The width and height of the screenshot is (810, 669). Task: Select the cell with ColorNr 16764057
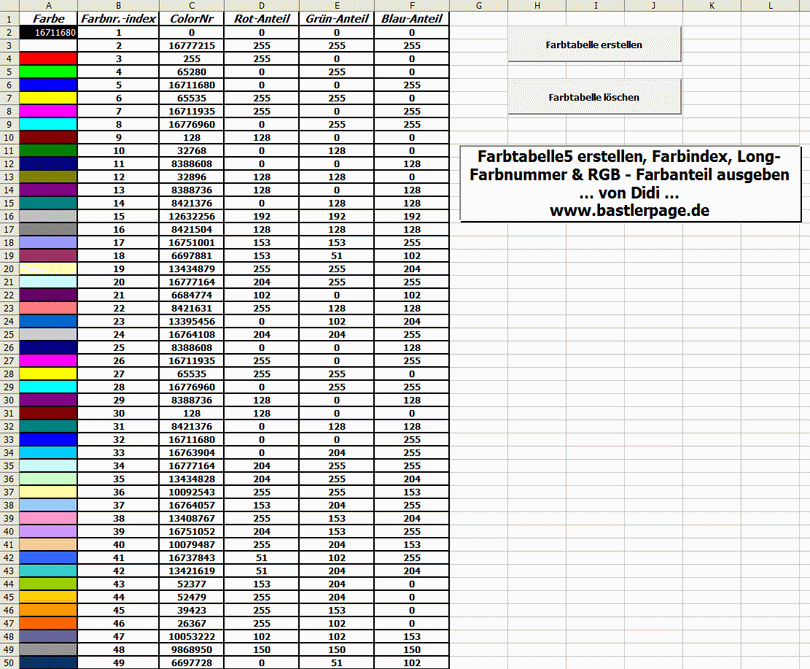tap(192, 505)
